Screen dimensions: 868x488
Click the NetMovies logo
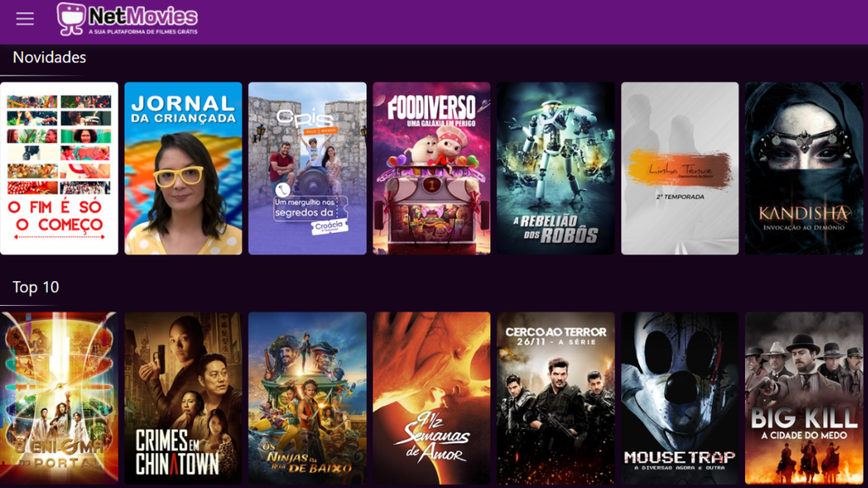(127, 19)
